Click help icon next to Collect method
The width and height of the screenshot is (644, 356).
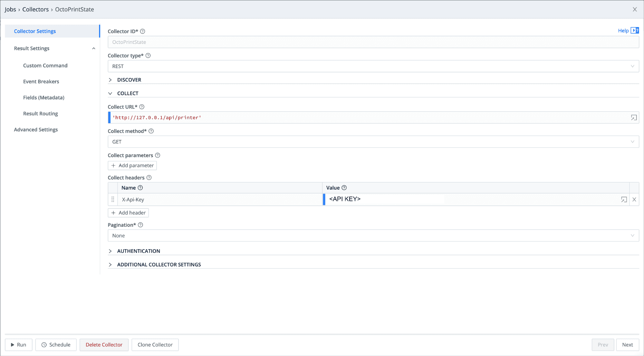point(151,131)
